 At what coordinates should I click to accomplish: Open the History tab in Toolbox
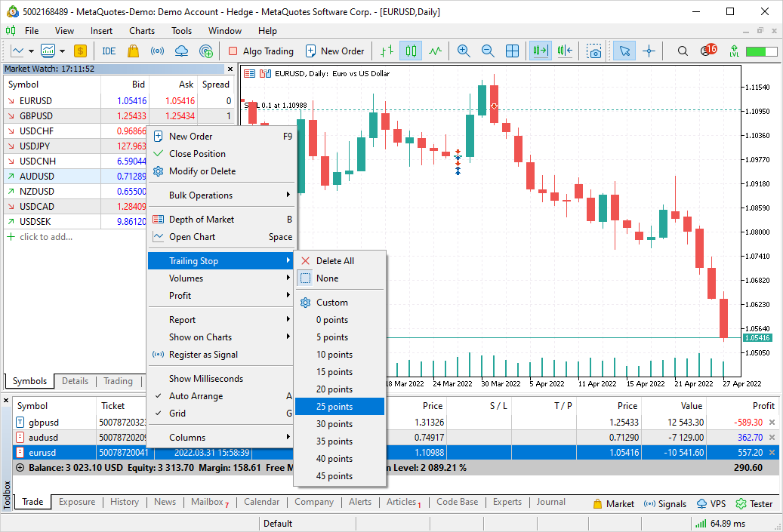click(x=125, y=502)
